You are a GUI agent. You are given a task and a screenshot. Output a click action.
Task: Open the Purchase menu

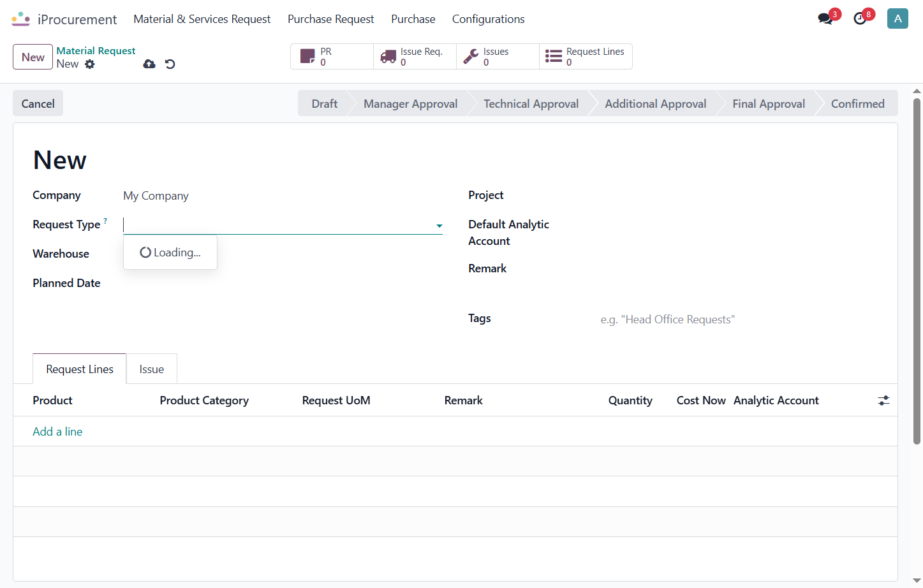(x=413, y=19)
